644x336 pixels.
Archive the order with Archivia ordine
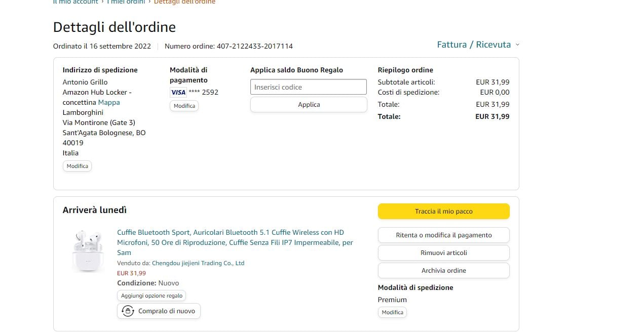[443, 271]
